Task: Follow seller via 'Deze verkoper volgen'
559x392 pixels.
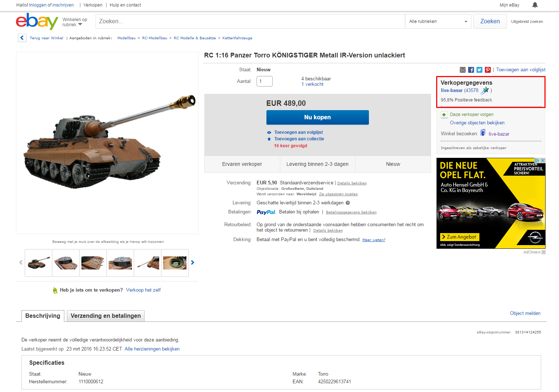Action: click(471, 115)
